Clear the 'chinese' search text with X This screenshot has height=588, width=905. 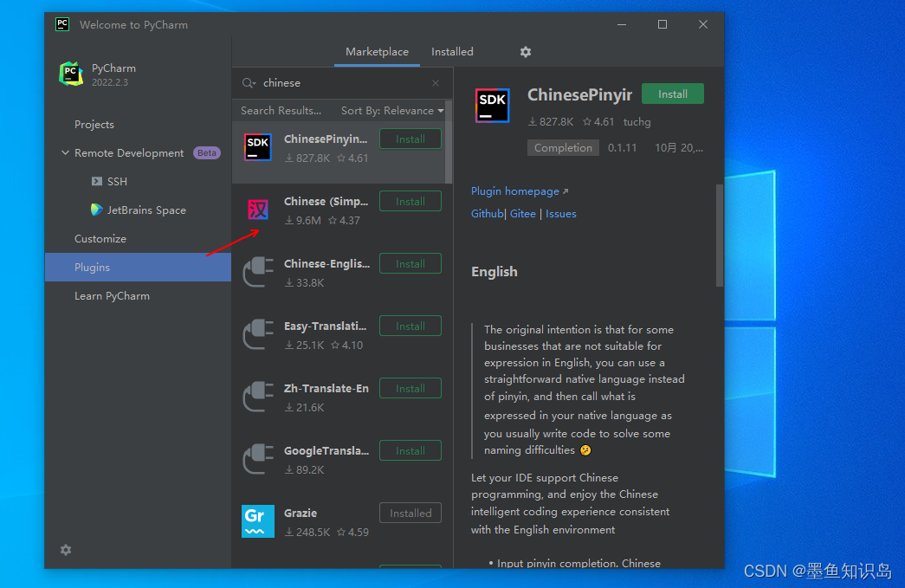[436, 83]
